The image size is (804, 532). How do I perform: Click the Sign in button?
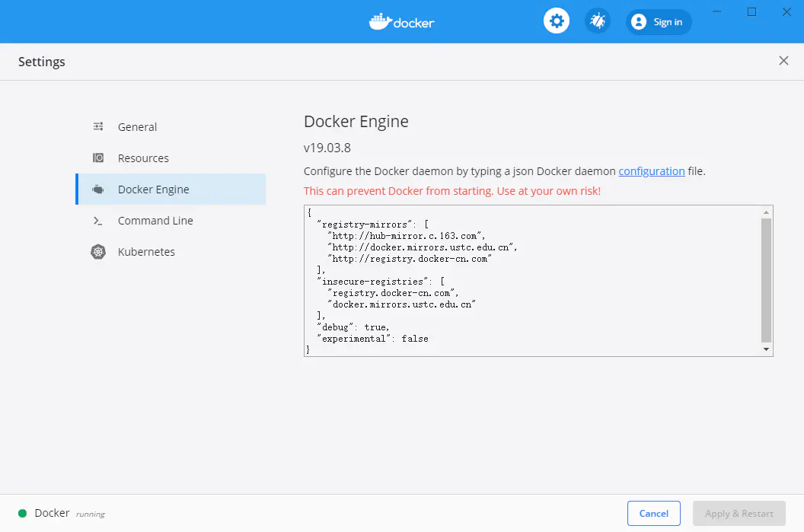[659, 22]
